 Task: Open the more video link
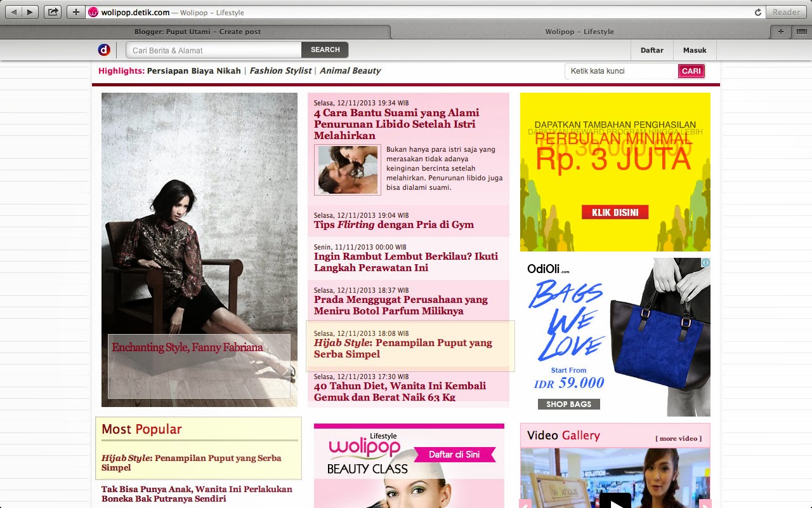(678, 439)
